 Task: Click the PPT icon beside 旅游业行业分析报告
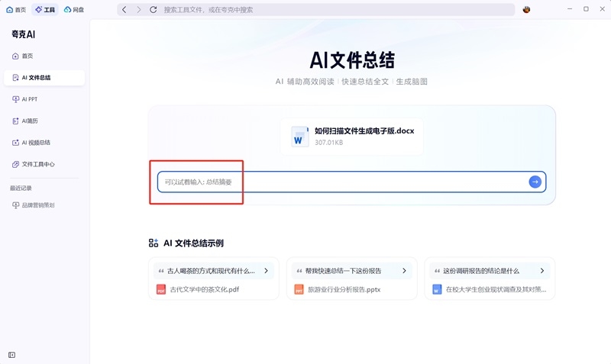(x=299, y=289)
